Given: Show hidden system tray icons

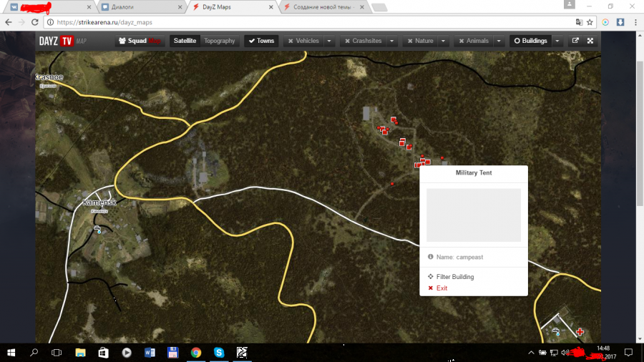Looking at the screenshot, I should pyautogui.click(x=531, y=353).
